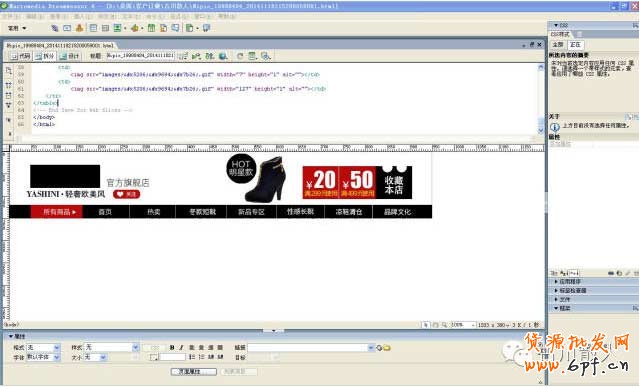Viewport: 639px width, 387px height.
Task: Select the document's html file tab
Action: click(x=60, y=46)
